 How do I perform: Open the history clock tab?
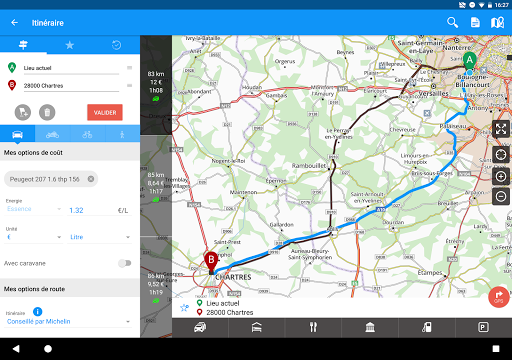(116, 45)
